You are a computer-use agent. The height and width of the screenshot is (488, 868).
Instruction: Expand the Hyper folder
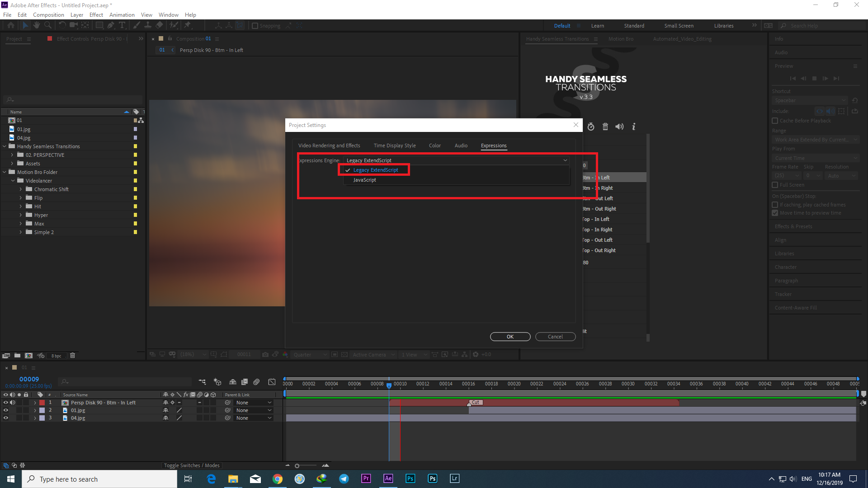pyautogui.click(x=21, y=215)
